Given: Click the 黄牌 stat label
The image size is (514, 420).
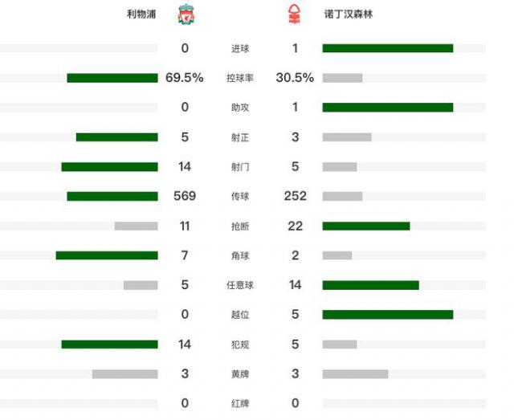Looking at the screenshot, I should [239, 374].
